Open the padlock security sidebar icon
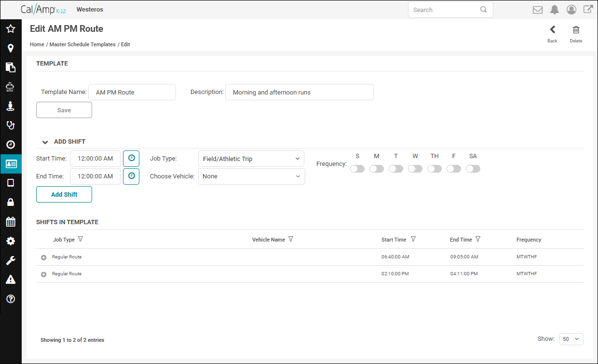 pyautogui.click(x=11, y=202)
